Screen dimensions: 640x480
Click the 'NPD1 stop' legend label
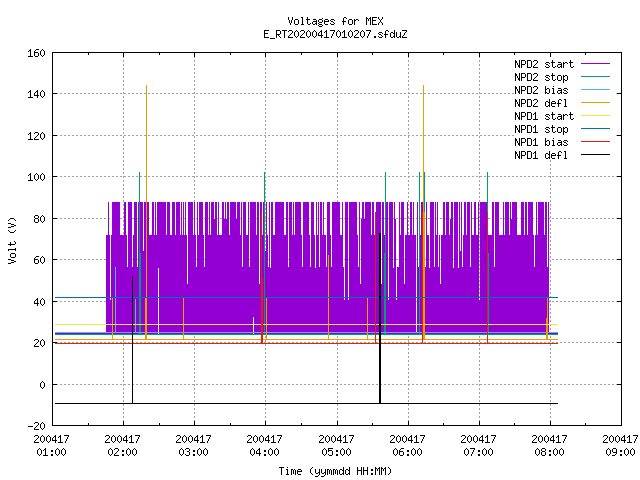541,129
